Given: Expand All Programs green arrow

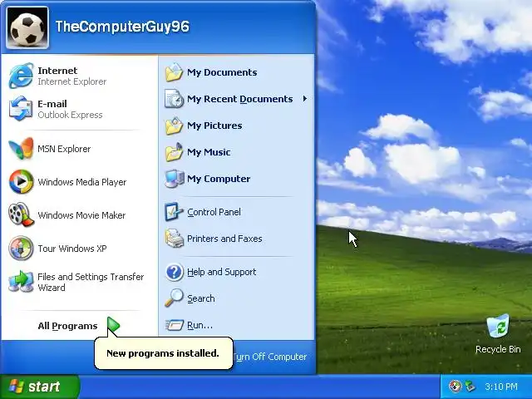Looking at the screenshot, I should pyautogui.click(x=113, y=326).
